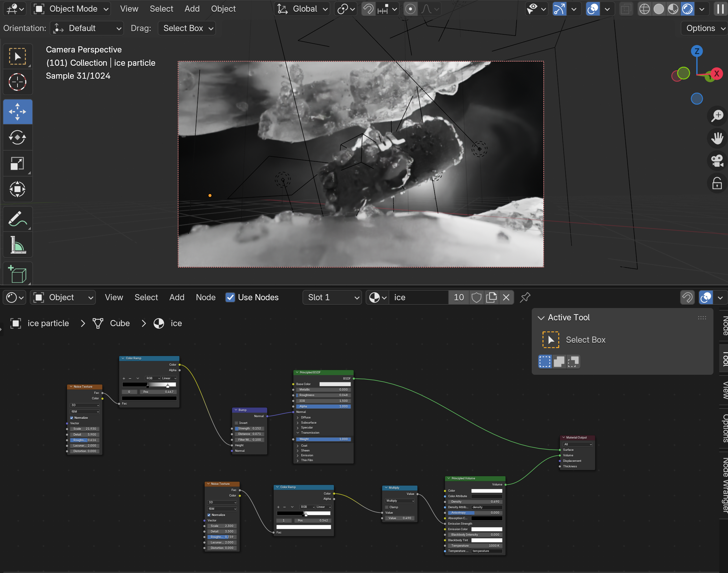
Task: Select the Measure ruler tool
Action: [17, 245]
